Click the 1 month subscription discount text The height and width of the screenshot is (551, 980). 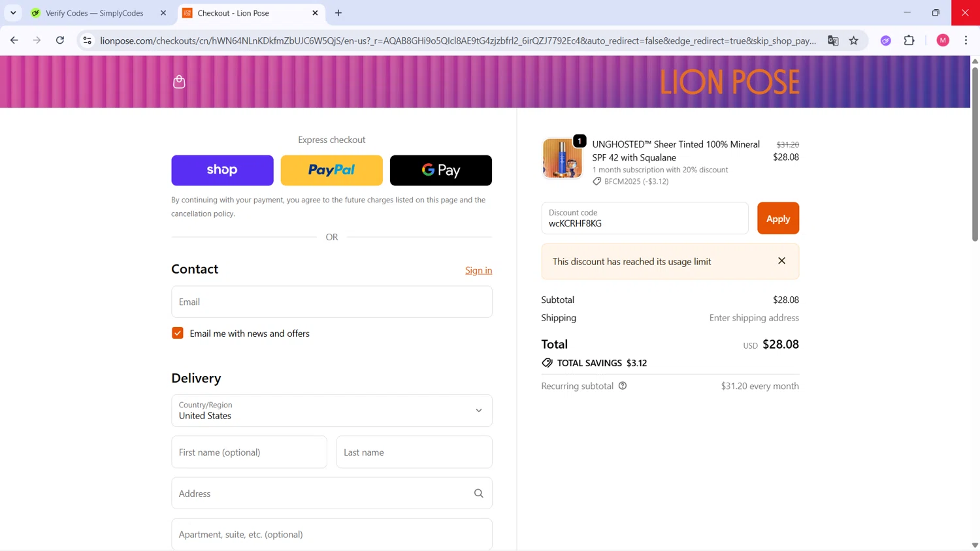[660, 170]
